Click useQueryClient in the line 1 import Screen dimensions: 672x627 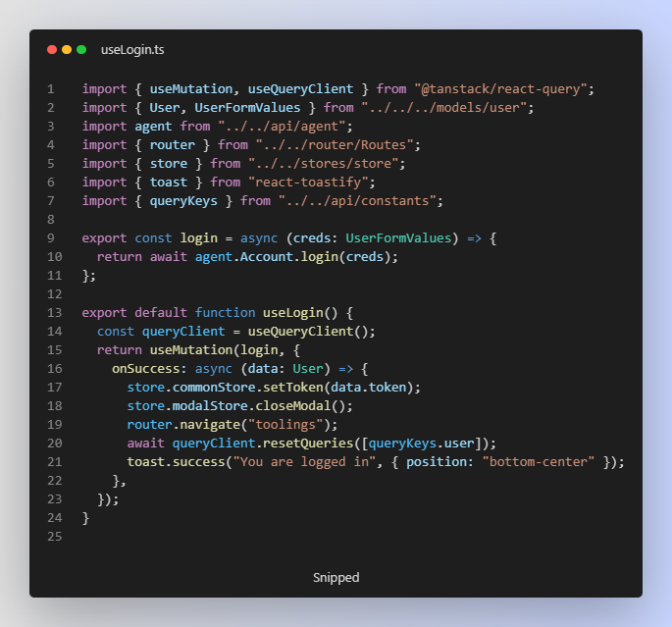click(300, 89)
